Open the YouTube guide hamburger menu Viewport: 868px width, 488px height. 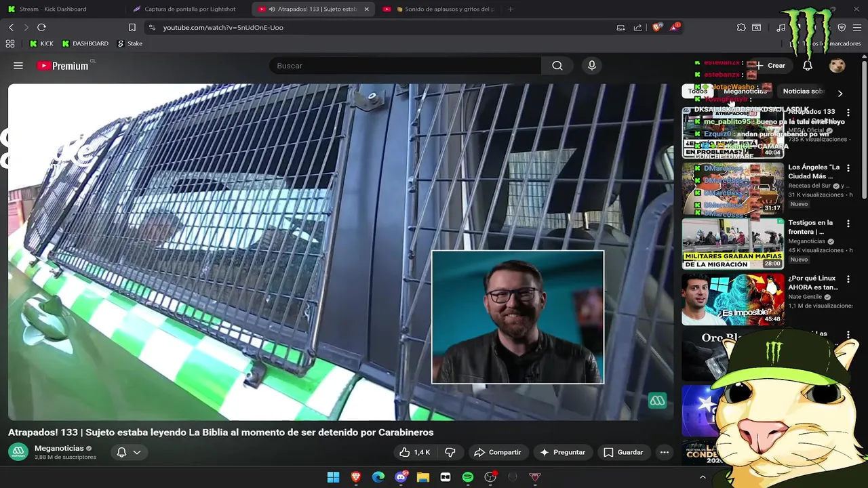(x=18, y=66)
